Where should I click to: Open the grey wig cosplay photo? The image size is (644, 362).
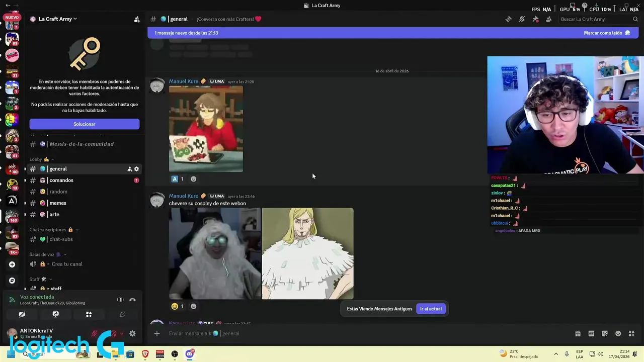(214, 253)
